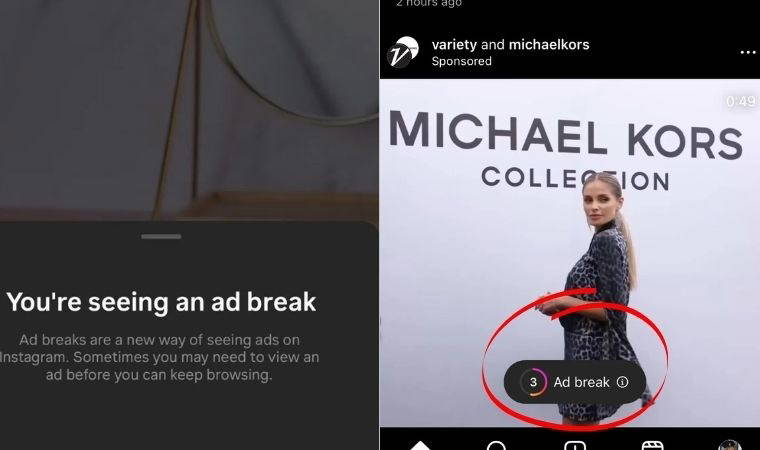
Task: Open the michaelkors username link
Action: tap(549, 45)
